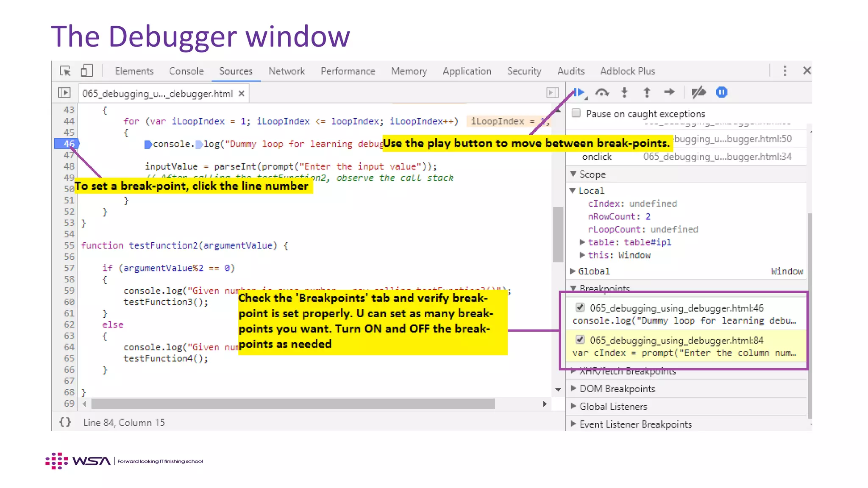Select the onclick call stack frame

pos(597,157)
